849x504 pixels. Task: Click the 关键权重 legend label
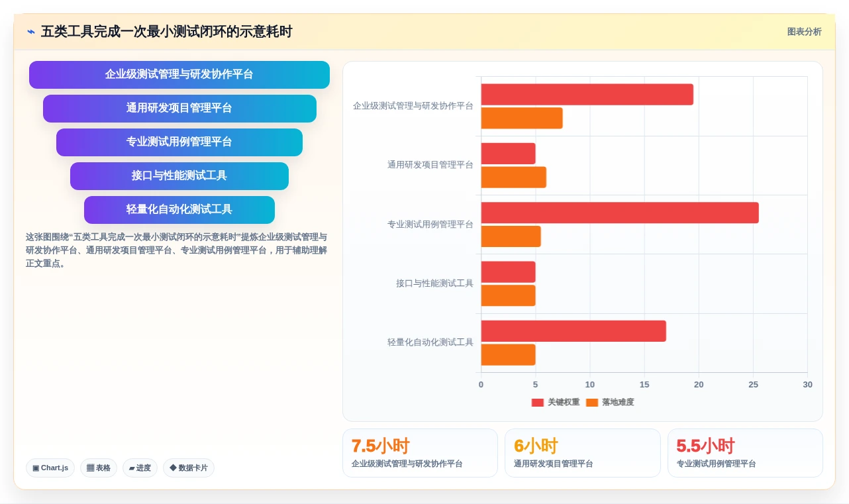564,403
